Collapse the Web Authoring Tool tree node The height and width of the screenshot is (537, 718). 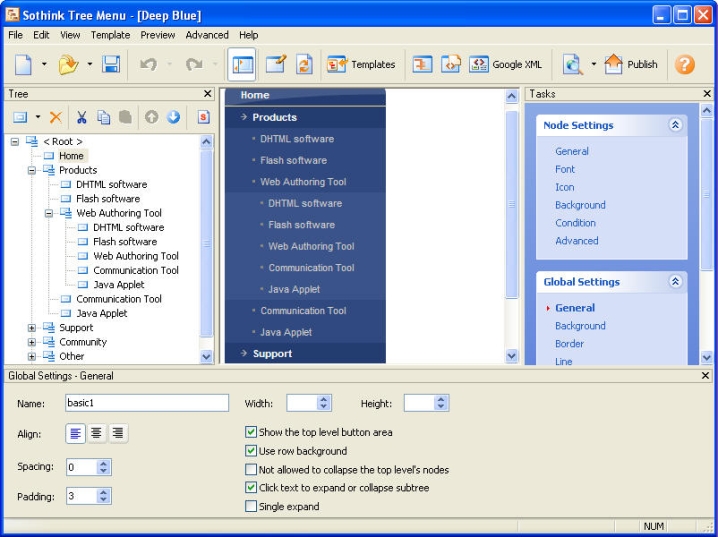pyautogui.click(x=49, y=213)
